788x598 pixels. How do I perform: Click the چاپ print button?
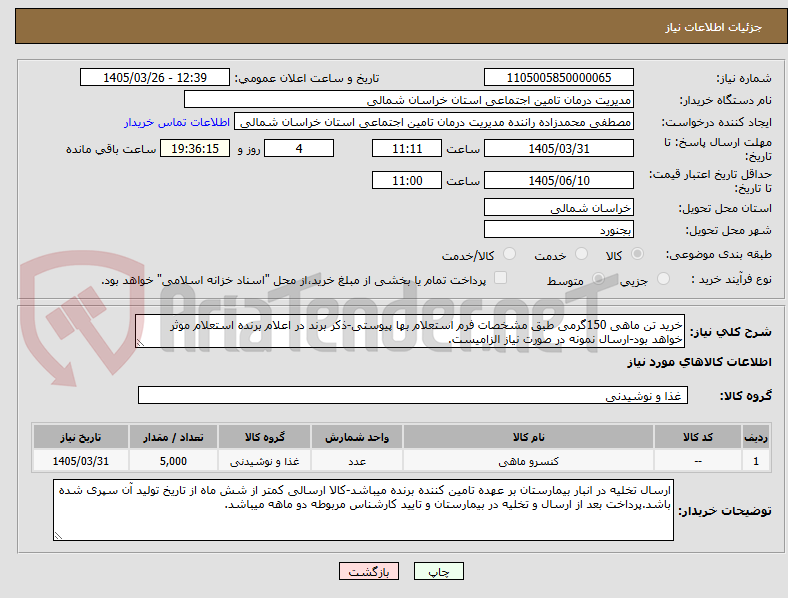pyautogui.click(x=439, y=571)
